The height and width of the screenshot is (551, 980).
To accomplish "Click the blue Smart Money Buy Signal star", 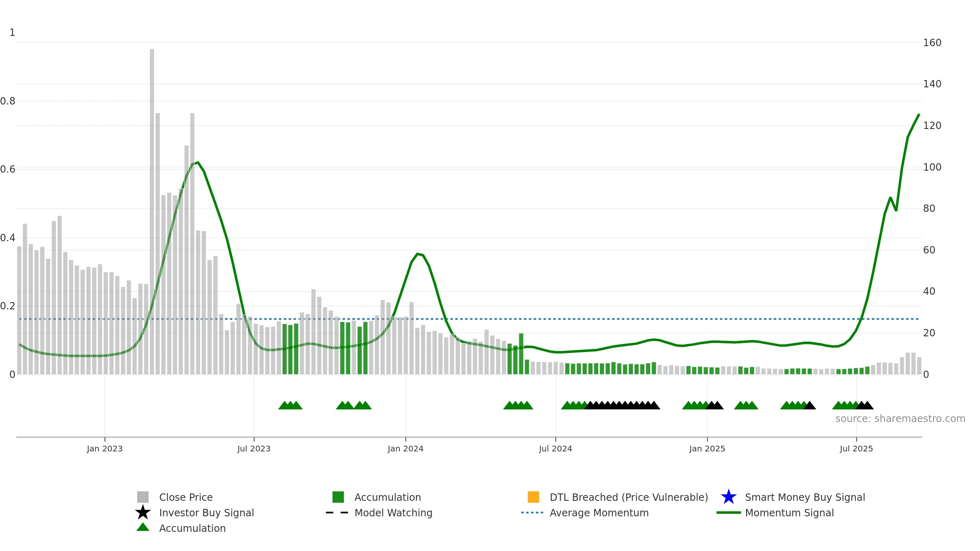I will pyautogui.click(x=729, y=497).
